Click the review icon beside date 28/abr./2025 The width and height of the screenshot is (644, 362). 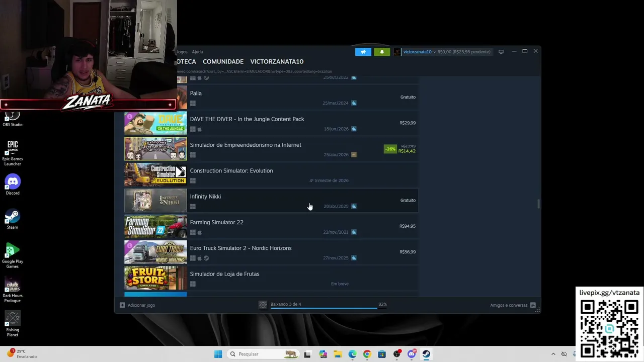[x=354, y=206]
